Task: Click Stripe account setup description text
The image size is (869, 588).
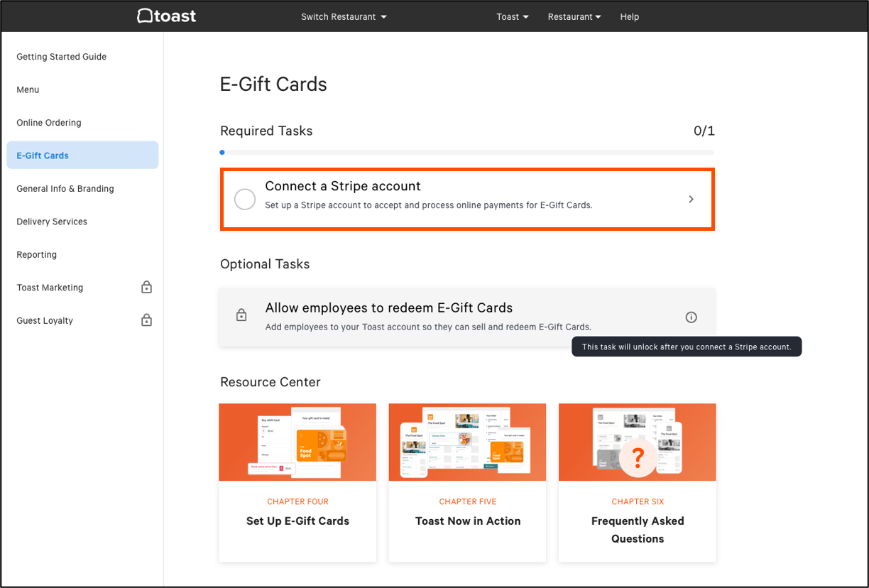Action: [428, 205]
